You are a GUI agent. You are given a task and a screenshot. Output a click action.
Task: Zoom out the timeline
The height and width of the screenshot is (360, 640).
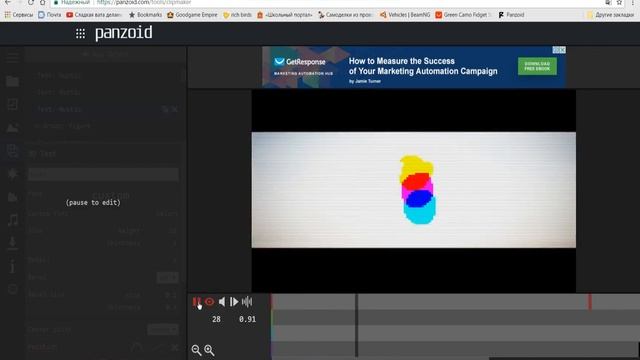tap(196, 350)
